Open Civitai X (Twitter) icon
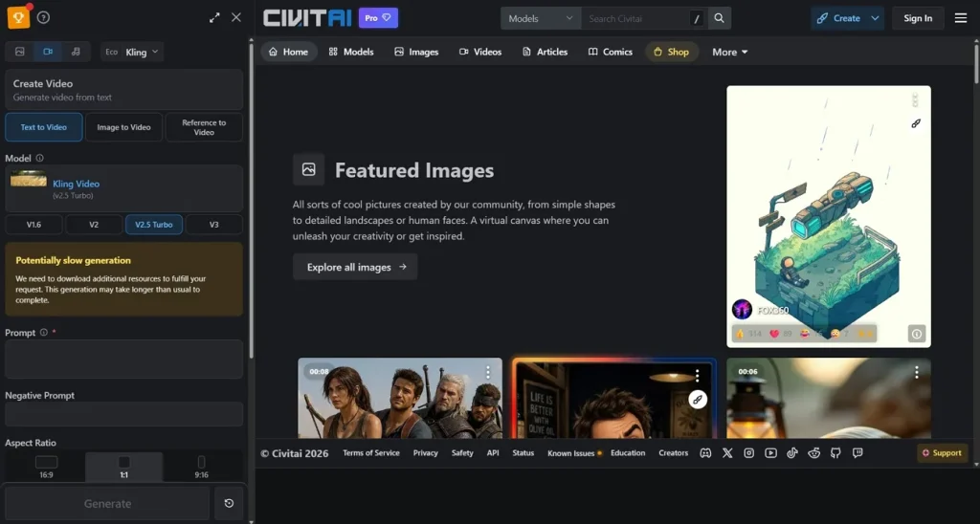 (727, 453)
